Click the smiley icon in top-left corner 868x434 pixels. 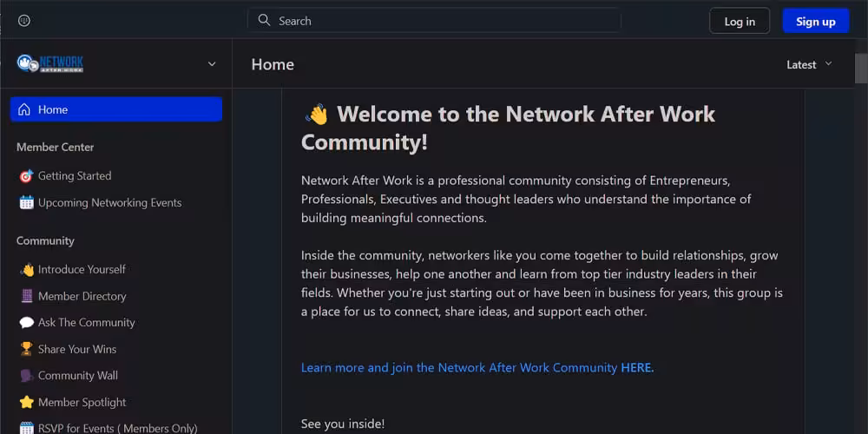pyautogui.click(x=24, y=21)
